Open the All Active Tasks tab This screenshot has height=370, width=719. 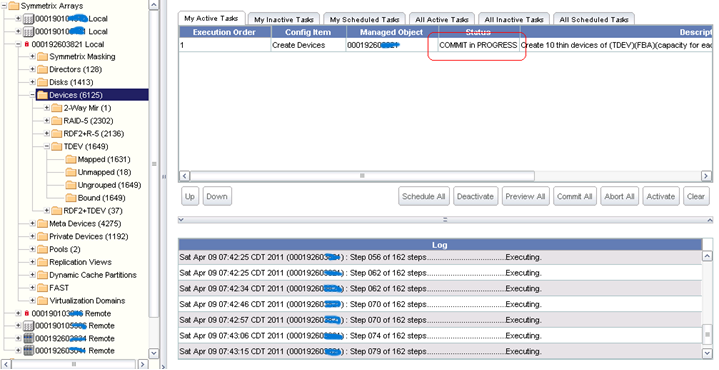[442, 19]
